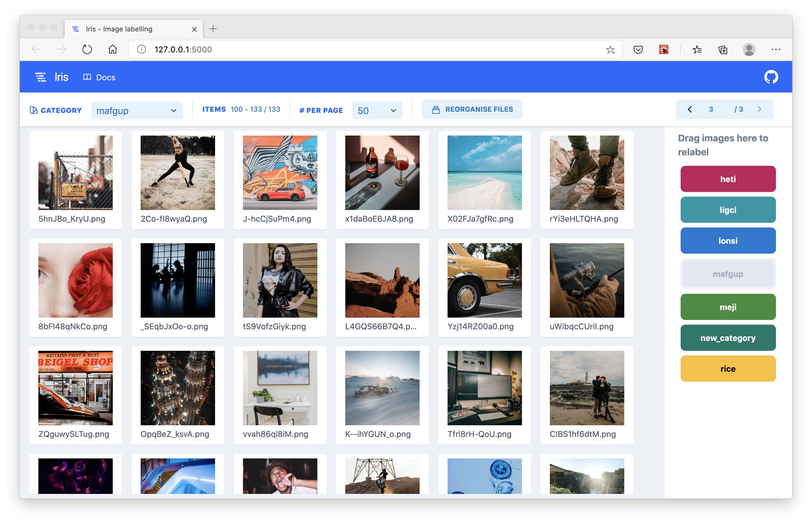Viewport: 812px width, 523px height.
Task: Select the man shouting into microphone thumbnail
Action: tap(280, 476)
